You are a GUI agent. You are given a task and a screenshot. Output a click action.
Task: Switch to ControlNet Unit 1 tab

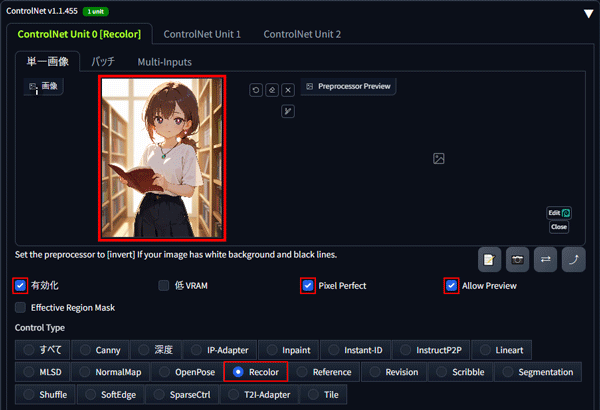tap(202, 34)
